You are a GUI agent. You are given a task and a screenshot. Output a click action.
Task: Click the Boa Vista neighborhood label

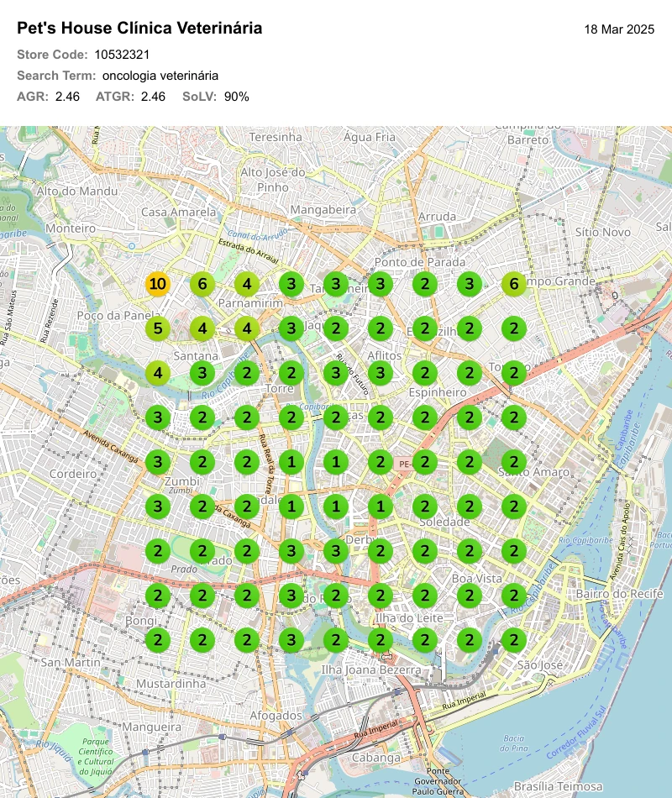coord(477,578)
